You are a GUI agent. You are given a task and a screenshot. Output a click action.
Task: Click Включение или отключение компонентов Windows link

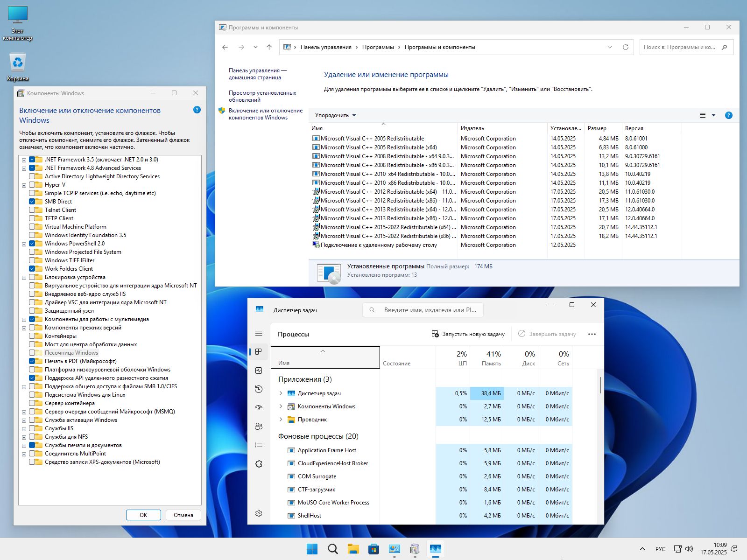(x=266, y=114)
